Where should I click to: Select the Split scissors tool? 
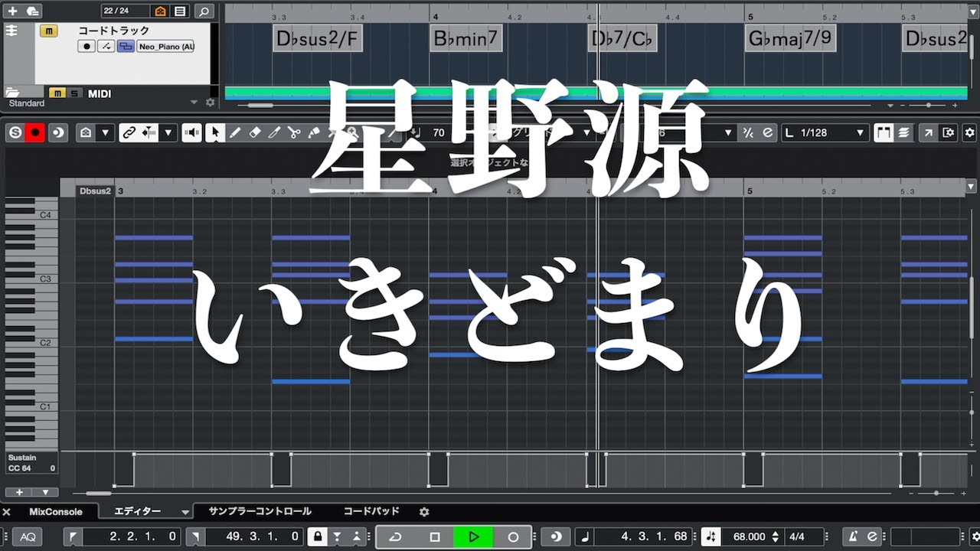pyautogui.click(x=294, y=132)
